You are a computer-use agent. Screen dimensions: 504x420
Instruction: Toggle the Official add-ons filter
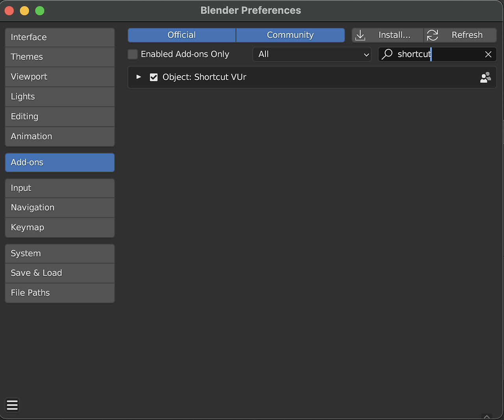182,35
